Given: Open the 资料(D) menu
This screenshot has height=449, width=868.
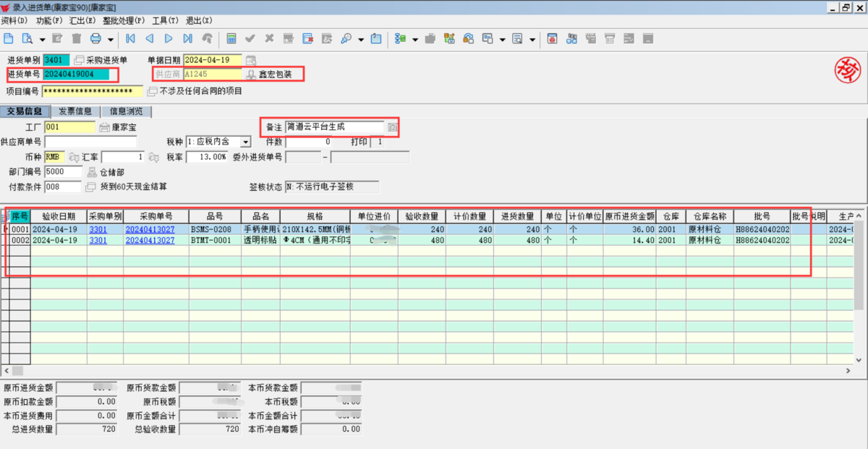Looking at the screenshot, I should point(14,20).
